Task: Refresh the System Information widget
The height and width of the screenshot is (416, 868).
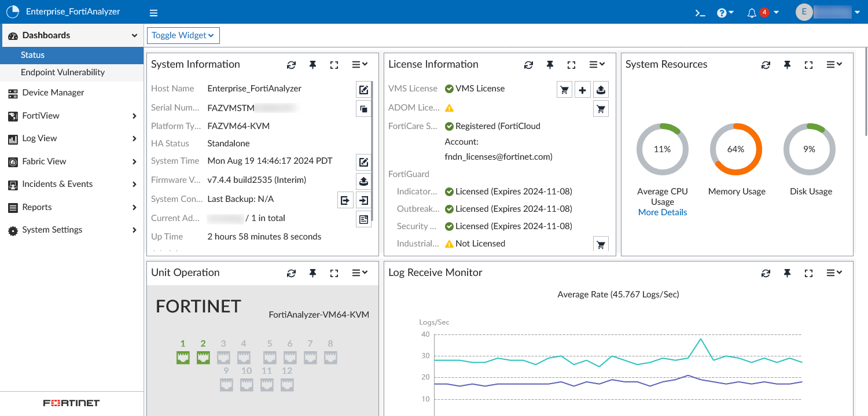Action: (x=291, y=65)
